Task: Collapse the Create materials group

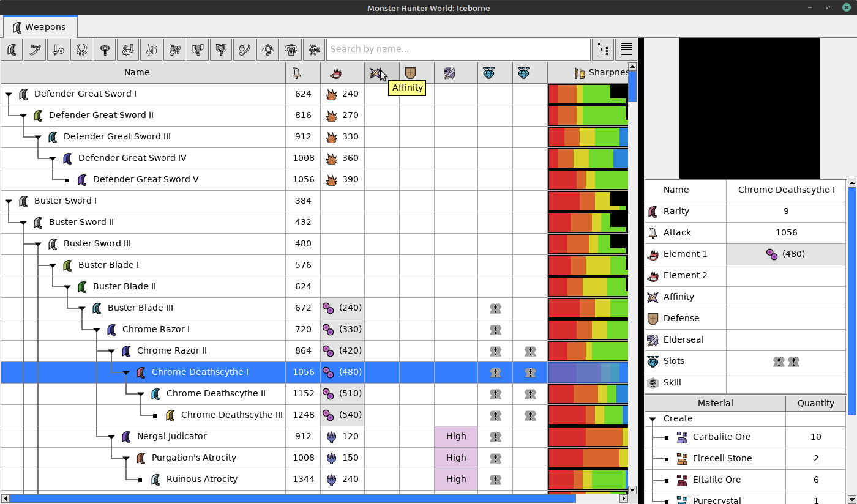Action: click(x=653, y=419)
